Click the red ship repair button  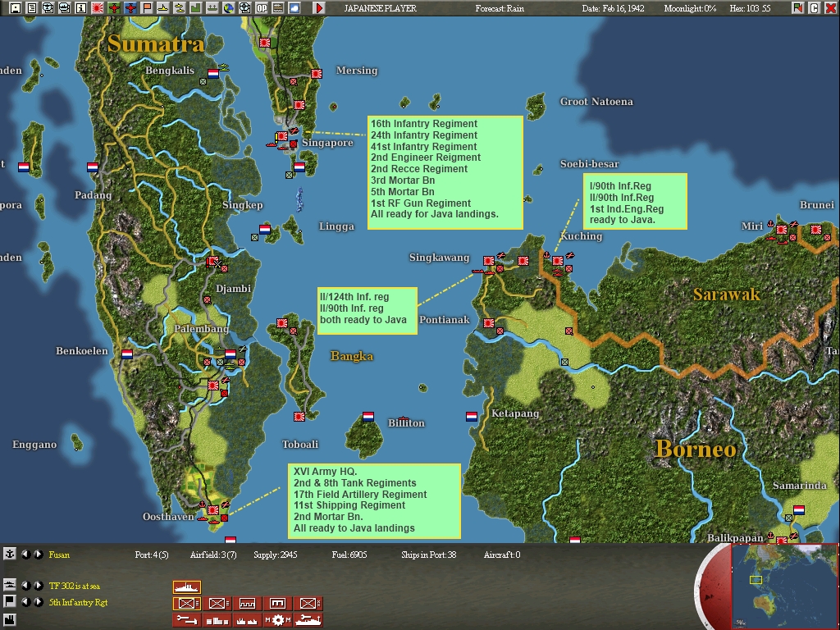(x=308, y=620)
